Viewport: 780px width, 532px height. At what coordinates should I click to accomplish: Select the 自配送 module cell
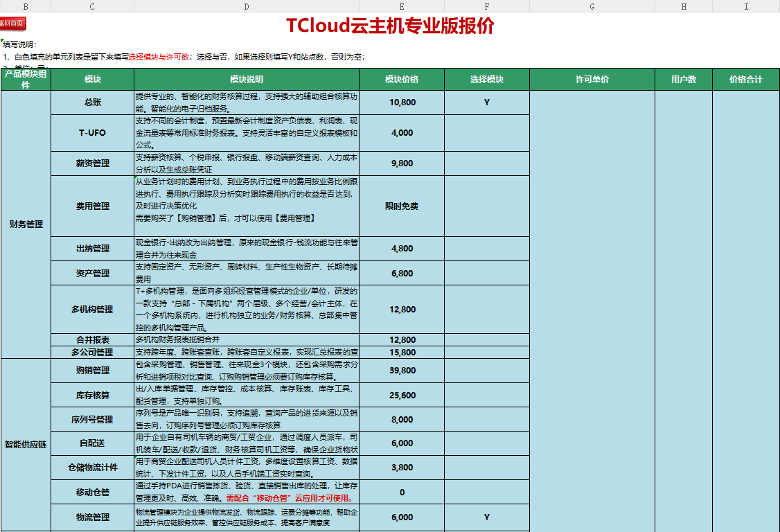[93, 443]
